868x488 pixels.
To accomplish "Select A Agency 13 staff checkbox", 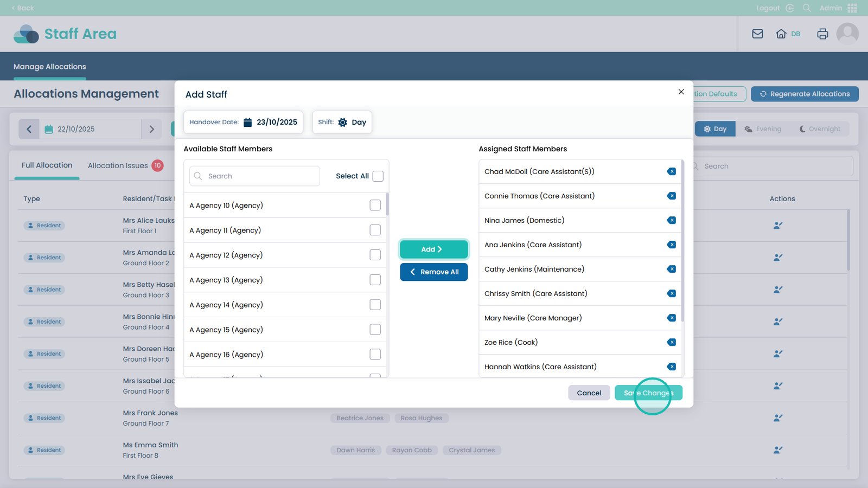I will pos(375,280).
